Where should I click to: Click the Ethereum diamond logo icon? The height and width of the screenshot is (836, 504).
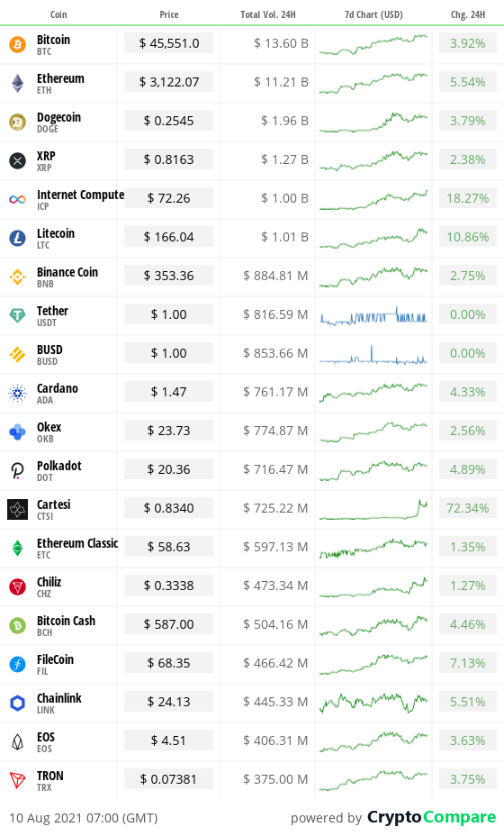tap(18, 83)
